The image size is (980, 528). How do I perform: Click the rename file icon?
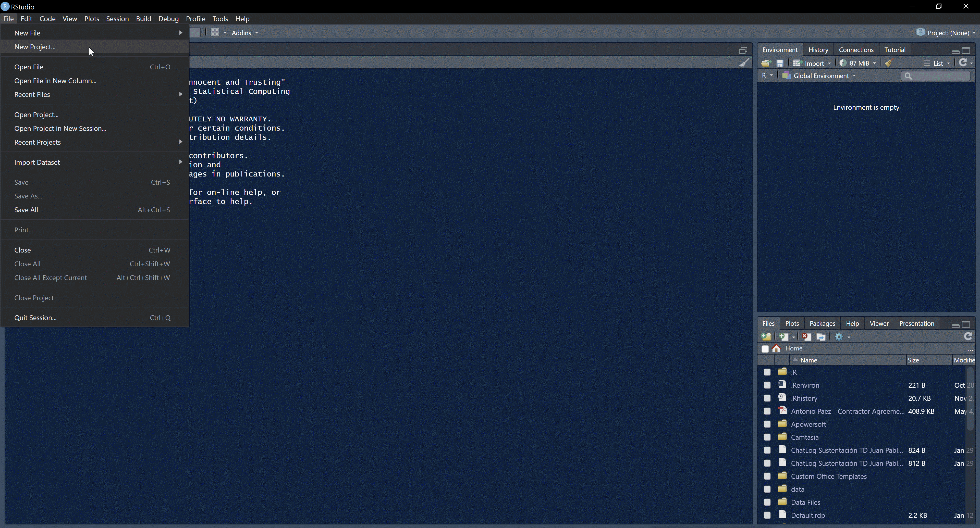point(821,337)
